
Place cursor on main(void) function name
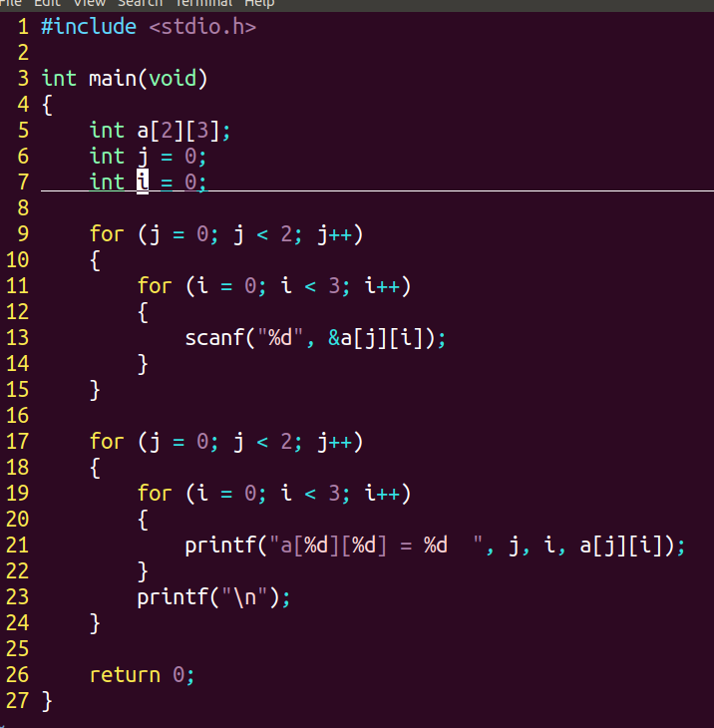[149, 78]
